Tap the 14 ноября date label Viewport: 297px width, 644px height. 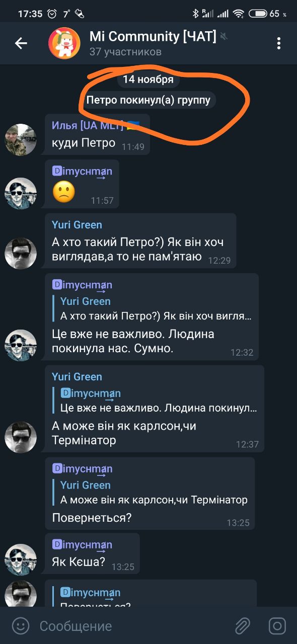tap(148, 79)
